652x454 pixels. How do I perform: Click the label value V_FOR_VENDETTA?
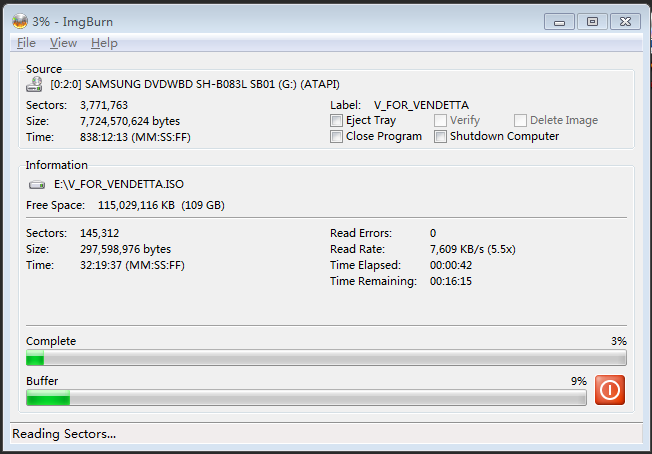(x=421, y=105)
